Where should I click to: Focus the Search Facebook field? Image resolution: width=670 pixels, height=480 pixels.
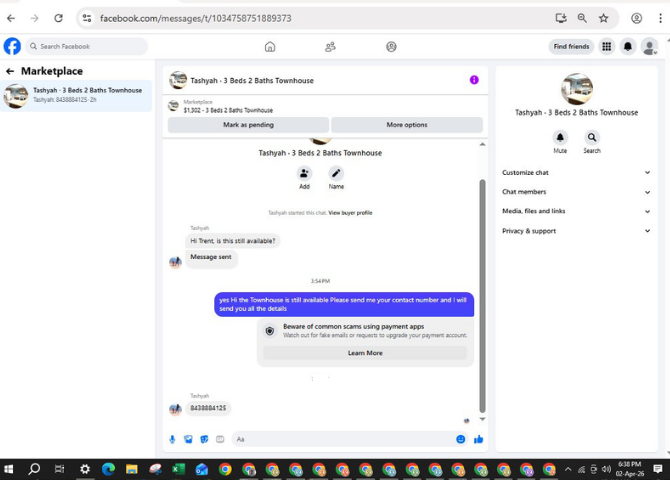87,46
